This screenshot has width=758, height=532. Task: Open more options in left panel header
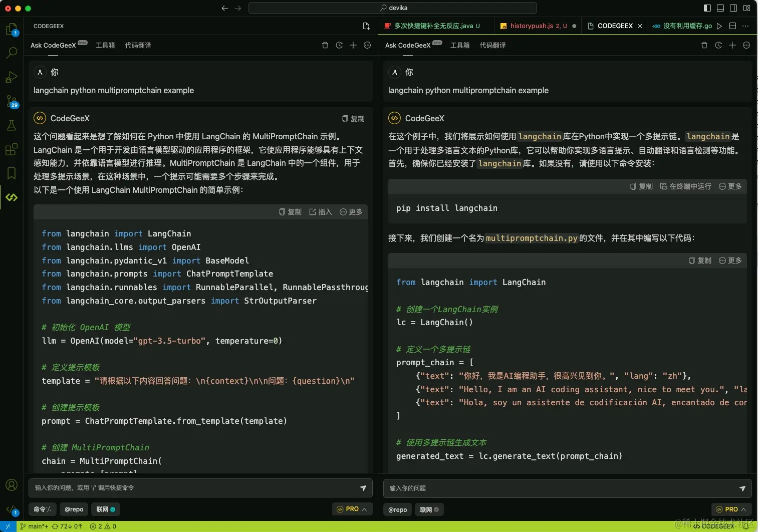[367, 45]
